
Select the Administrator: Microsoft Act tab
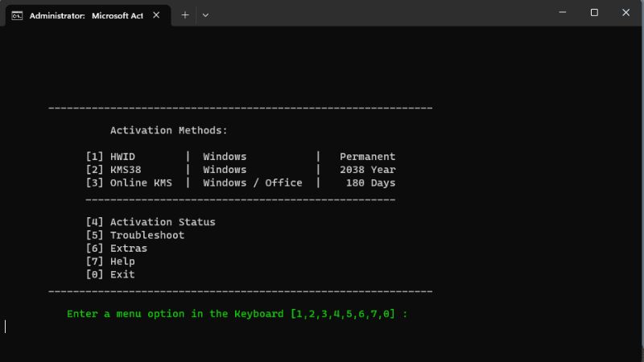[85, 15]
